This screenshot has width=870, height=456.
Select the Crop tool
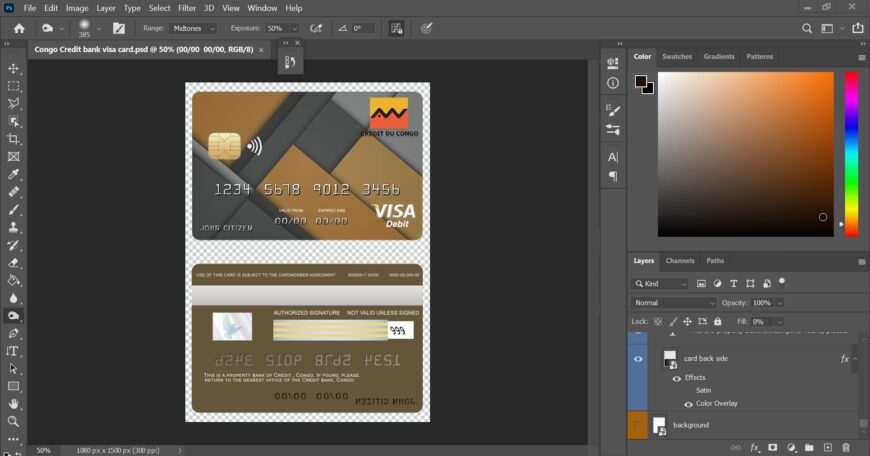pyautogui.click(x=13, y=139)
